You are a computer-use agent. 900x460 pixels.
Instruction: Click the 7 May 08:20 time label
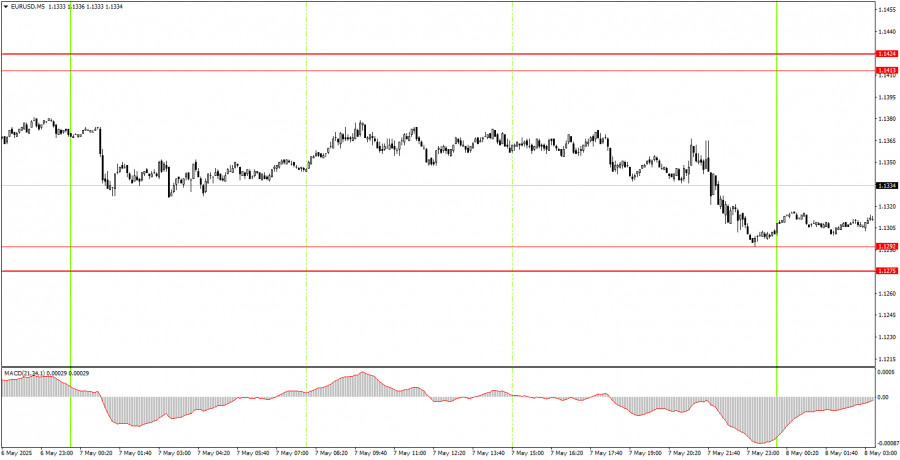331,453
